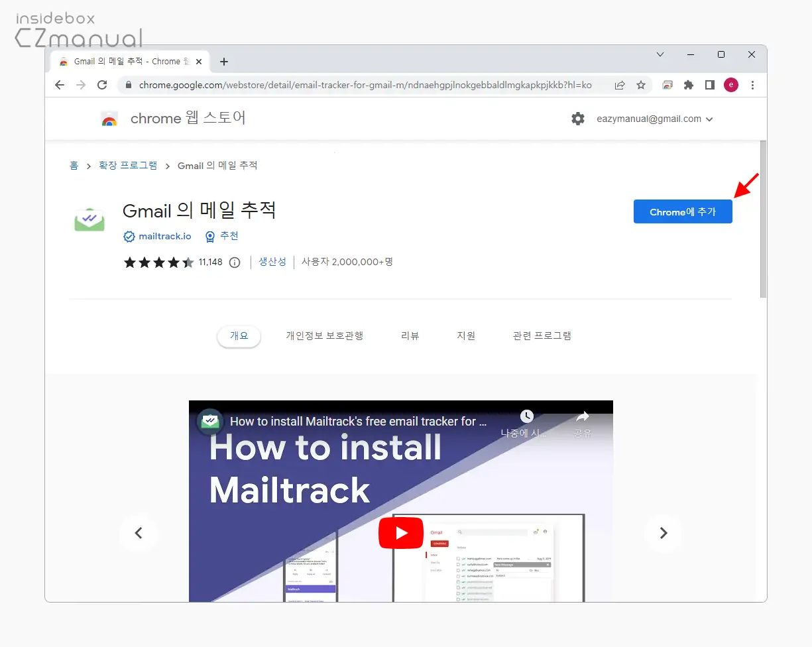
Task: Go to the 홈 breadcrumb link
Action: [74, 165]
